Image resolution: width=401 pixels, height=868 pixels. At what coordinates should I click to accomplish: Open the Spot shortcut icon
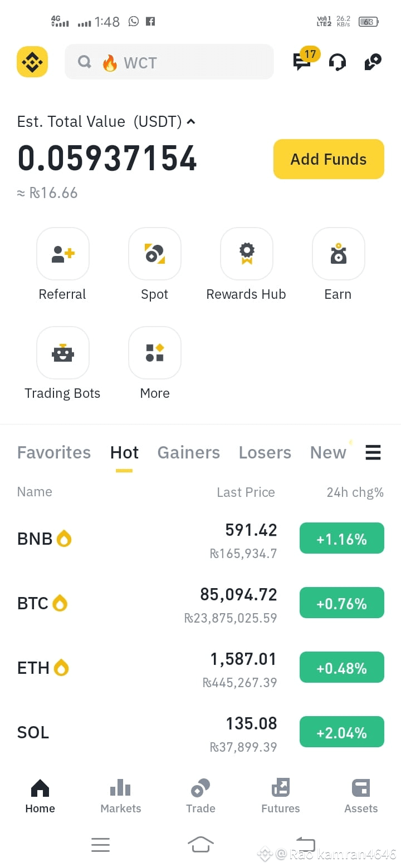click(155, 254)
